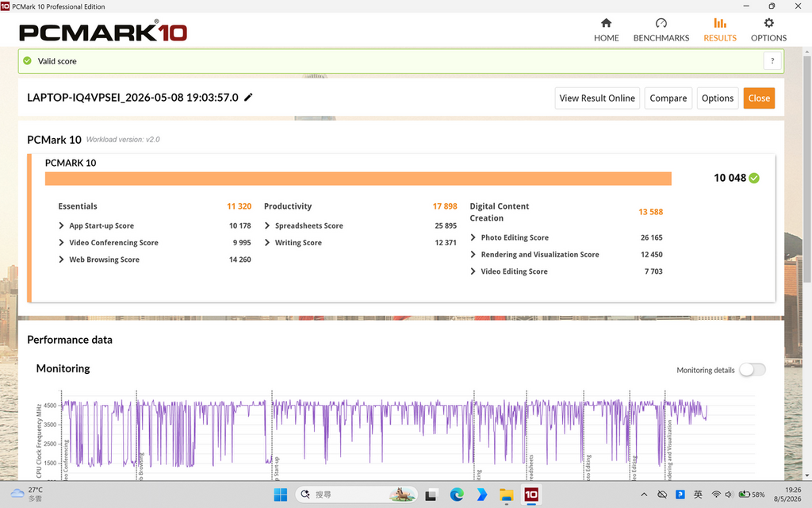Click the PCMark 10 taskbar icon

[x=531, y=495]
